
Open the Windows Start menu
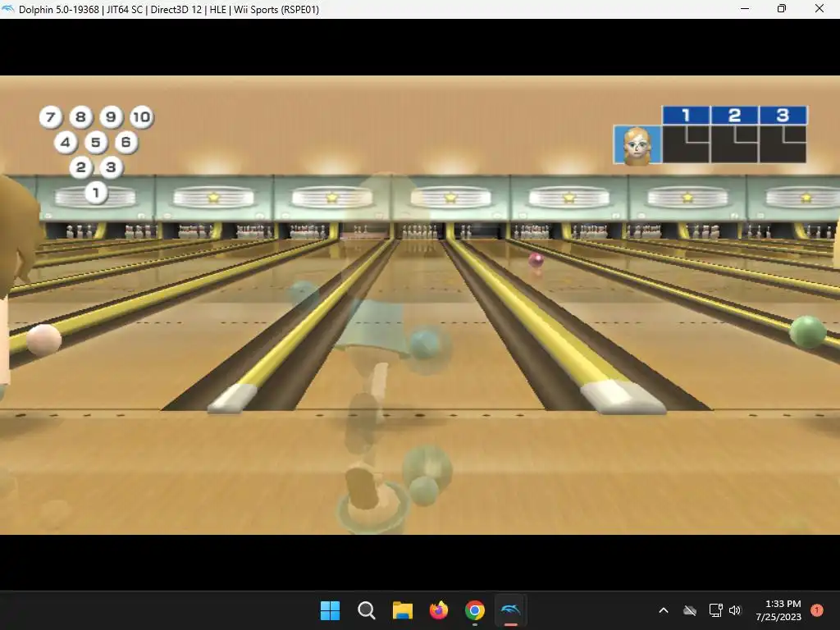330,610
